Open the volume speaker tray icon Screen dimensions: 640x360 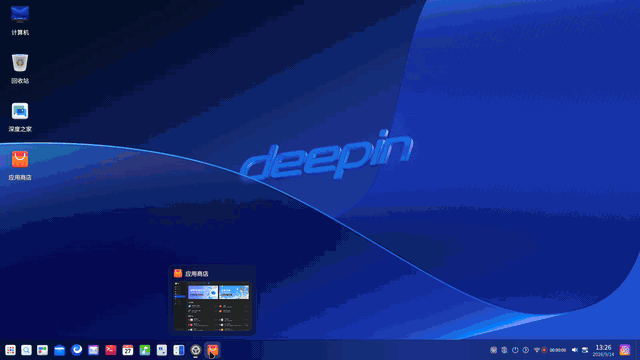click(574, 350)
